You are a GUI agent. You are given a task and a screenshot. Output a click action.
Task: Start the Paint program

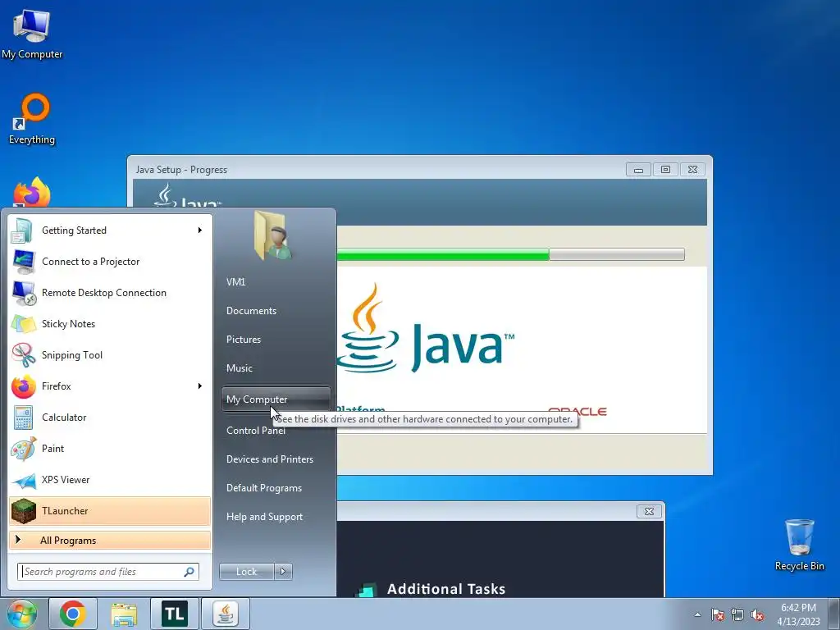(x=110, y=449)
